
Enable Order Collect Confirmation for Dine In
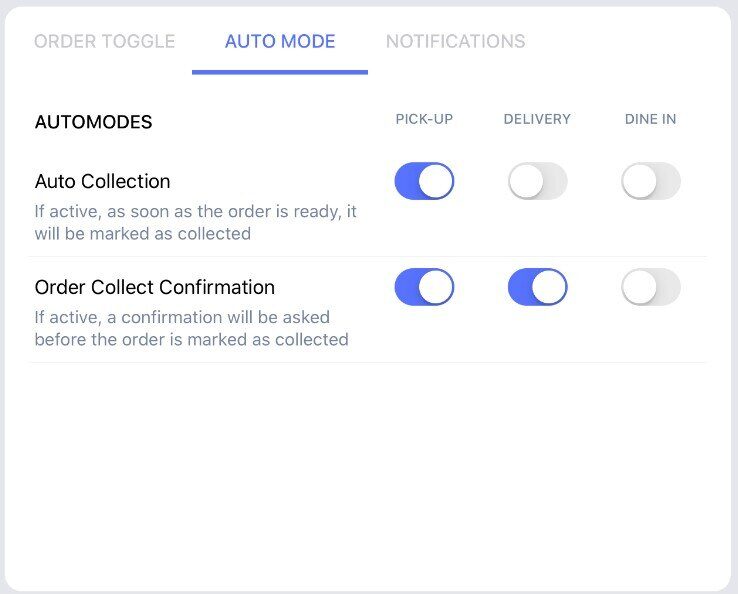click(651, 288)
